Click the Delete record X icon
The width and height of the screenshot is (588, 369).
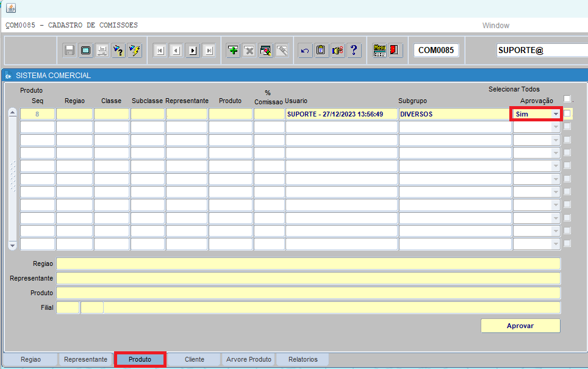[249, 50]
